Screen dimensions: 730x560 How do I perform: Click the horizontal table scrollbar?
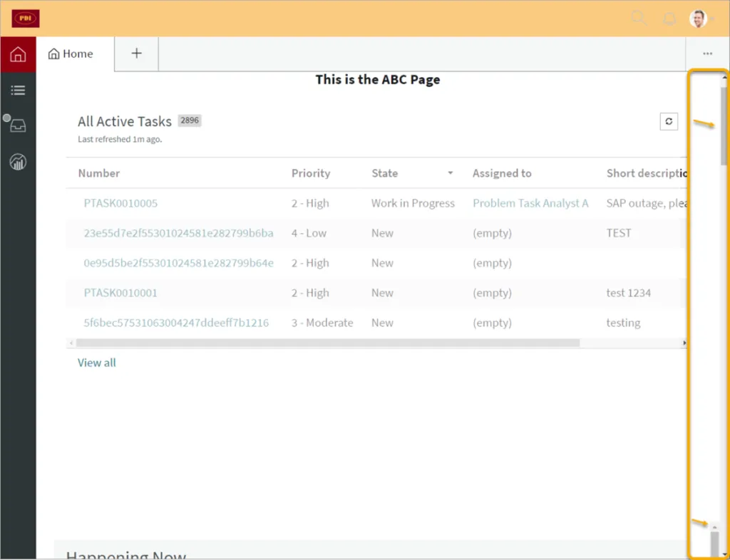[328, 343]
